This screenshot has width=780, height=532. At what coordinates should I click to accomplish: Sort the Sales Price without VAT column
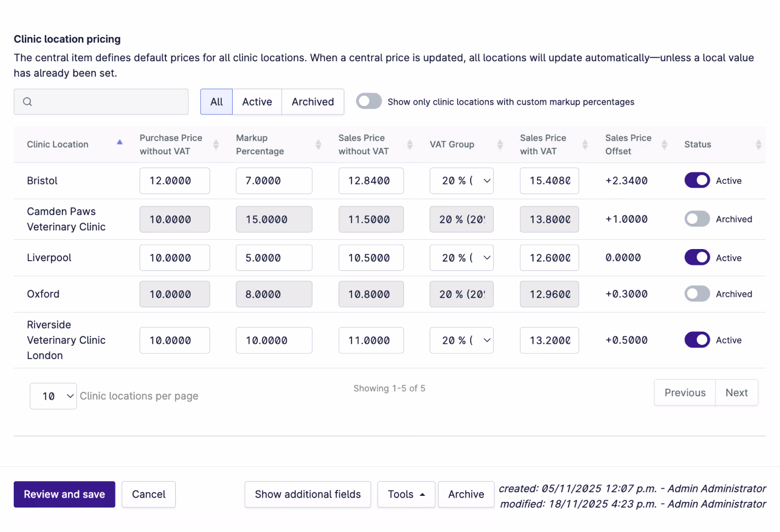(x=409, y=144)
